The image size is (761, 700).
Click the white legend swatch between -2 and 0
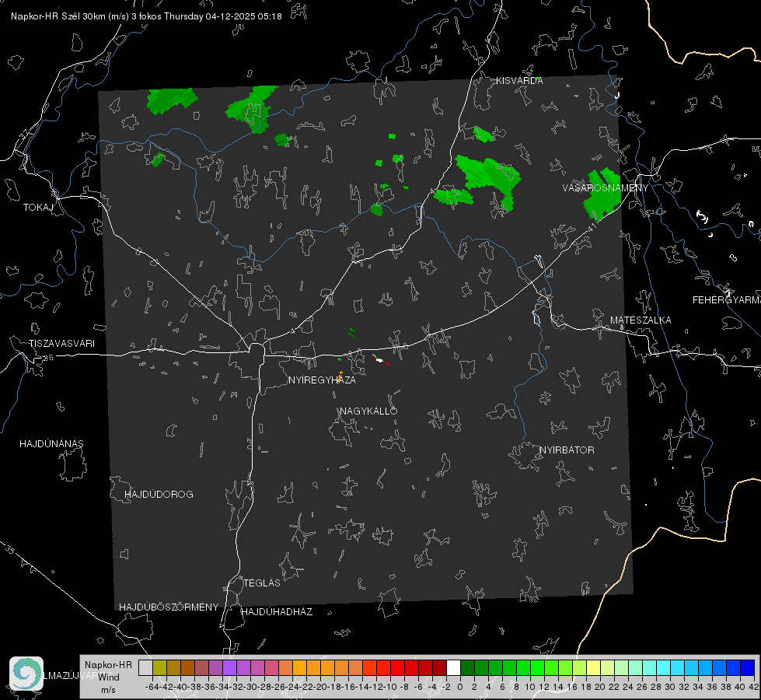(453, 667)
